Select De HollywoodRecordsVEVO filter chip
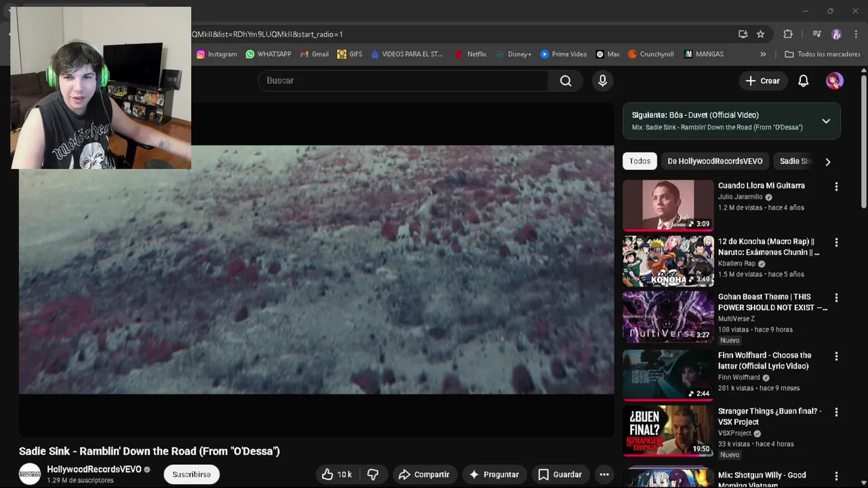Image resolution: width=868 pixels, height=488 pixels. pyautogui.click(x=715, y=161)
